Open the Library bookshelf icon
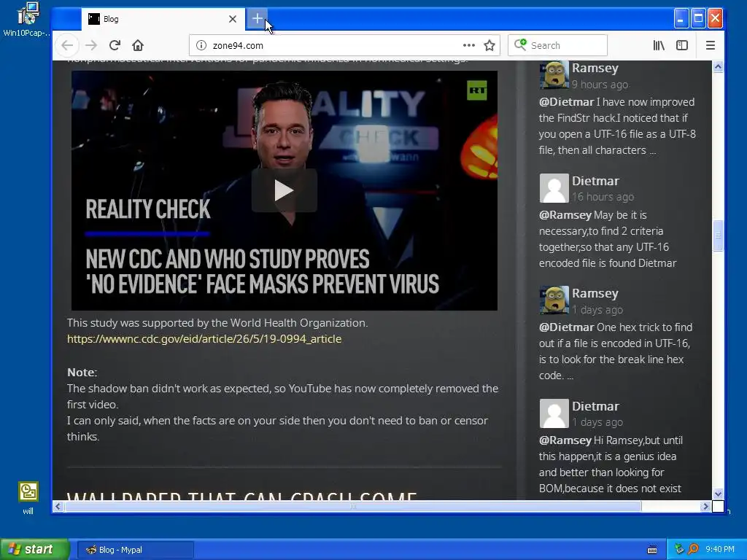This screenshot has height=560, width=747. point(659,45)
